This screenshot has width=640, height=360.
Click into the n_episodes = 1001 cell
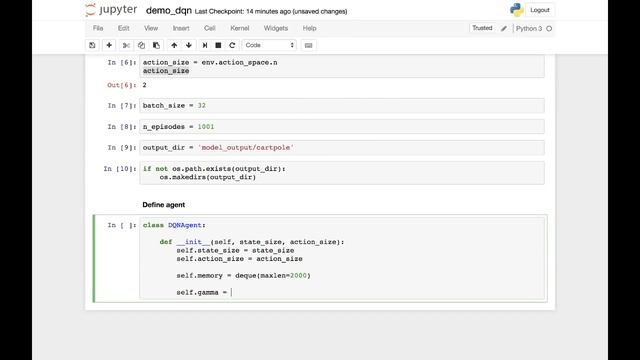[342, 127]
